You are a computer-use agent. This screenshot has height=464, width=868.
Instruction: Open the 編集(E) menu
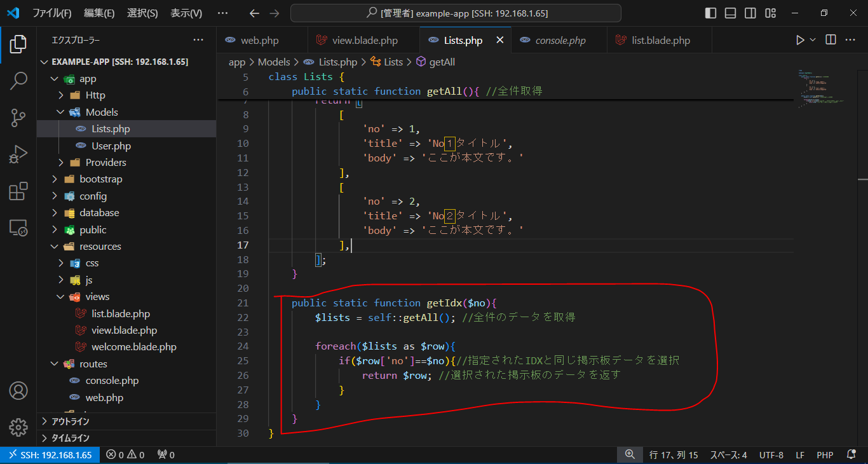click(x=99, y=13)
